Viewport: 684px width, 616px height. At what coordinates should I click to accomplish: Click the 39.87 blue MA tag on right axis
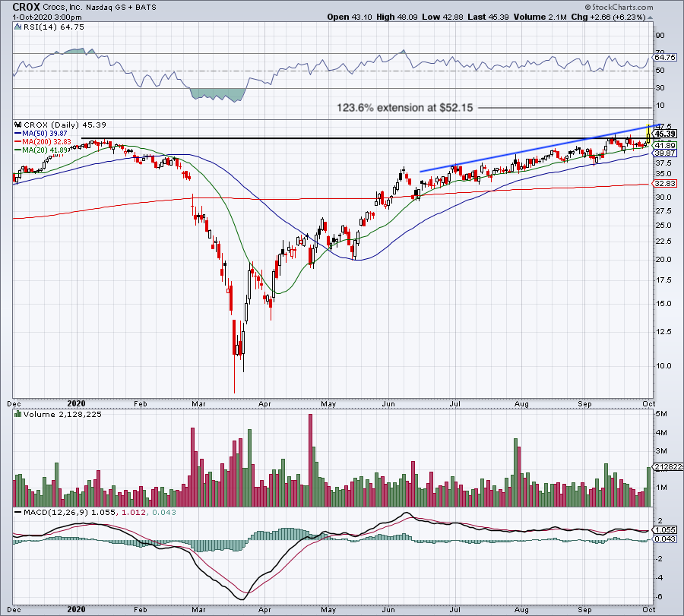point(666,153)
